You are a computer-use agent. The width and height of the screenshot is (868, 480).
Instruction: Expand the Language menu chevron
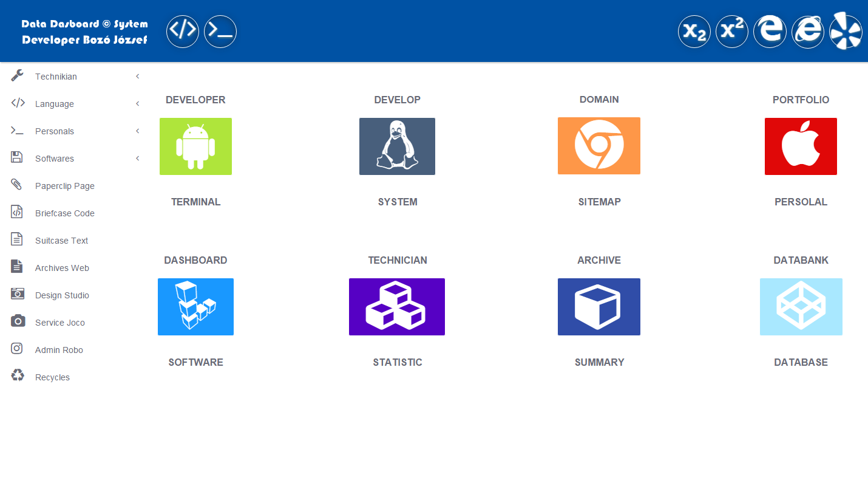click(x=138, y=104)
